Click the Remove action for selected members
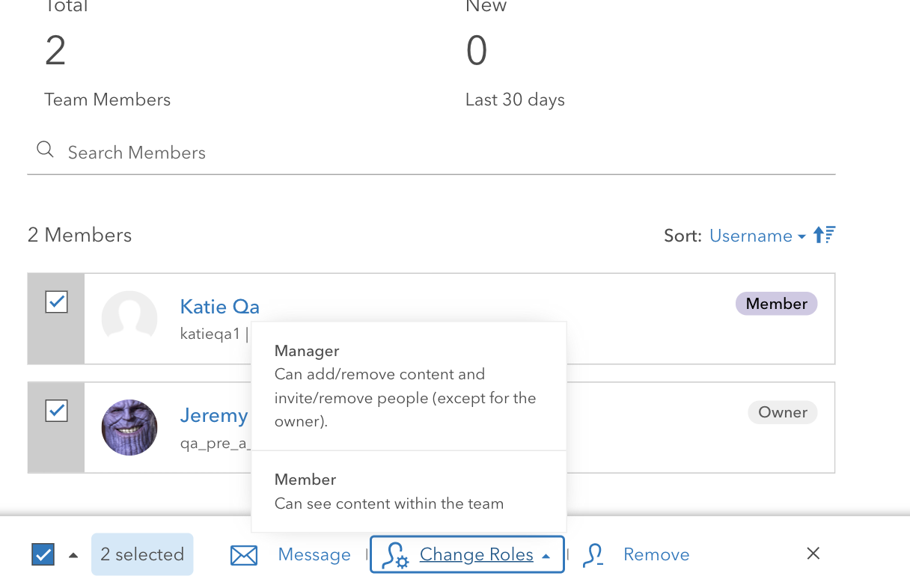910x588 pixels. (656, 554)
